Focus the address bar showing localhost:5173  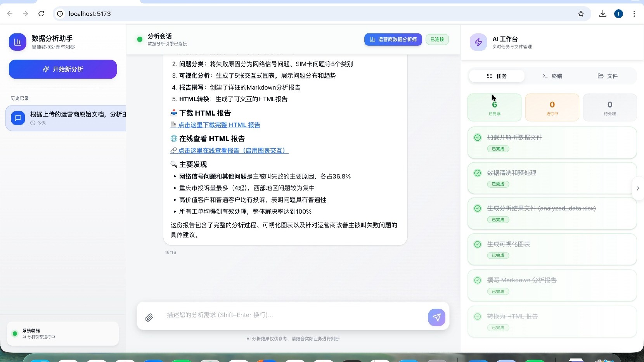(x=321, y=14)
